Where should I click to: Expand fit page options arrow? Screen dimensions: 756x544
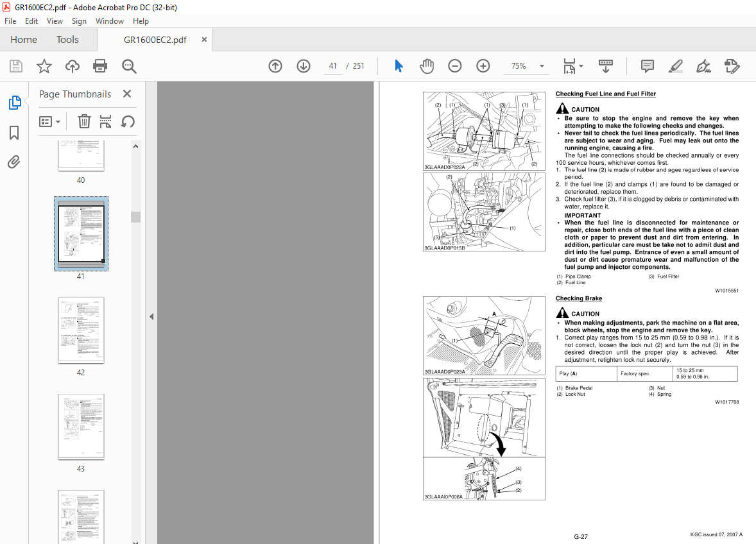click(581, 66)
